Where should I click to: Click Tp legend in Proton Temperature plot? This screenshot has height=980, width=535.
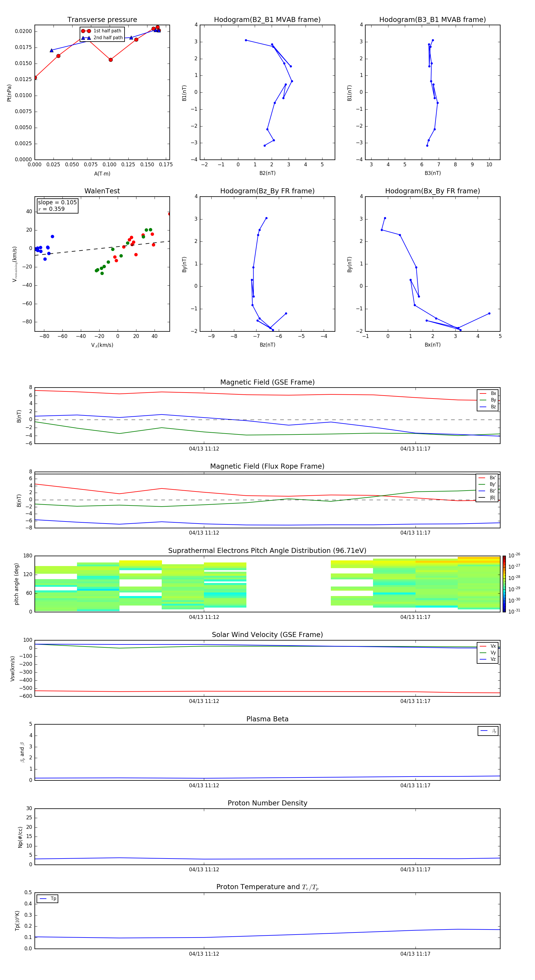coord(48,899)
